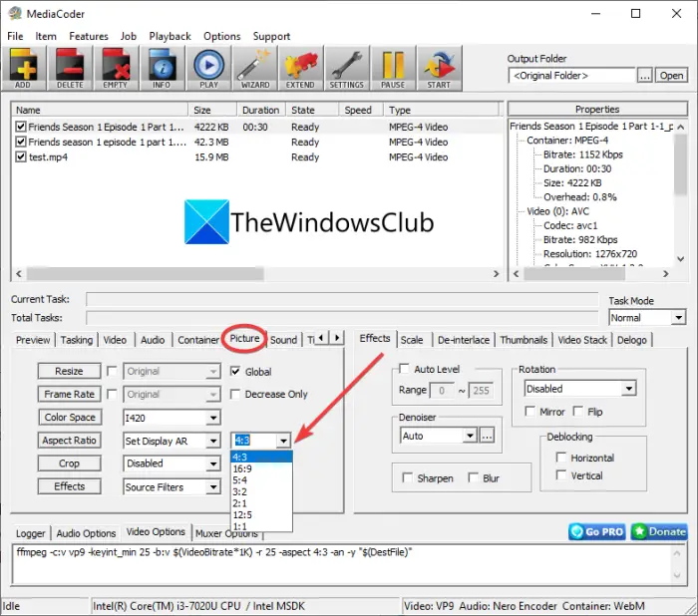Uncheck the test.mp4 checkbox
Viewport: 698px width, 616px height.
(21, 156)
